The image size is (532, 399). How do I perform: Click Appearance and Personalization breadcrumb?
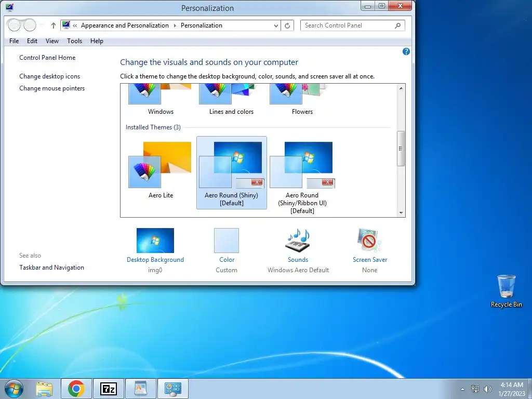click(x=125, y=25)
